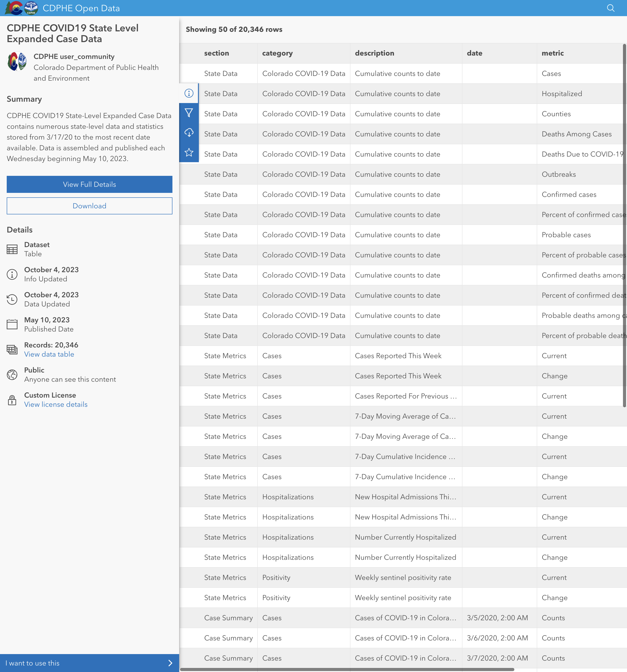Favorite the dataset with star icon

click(x=189, y=153)
